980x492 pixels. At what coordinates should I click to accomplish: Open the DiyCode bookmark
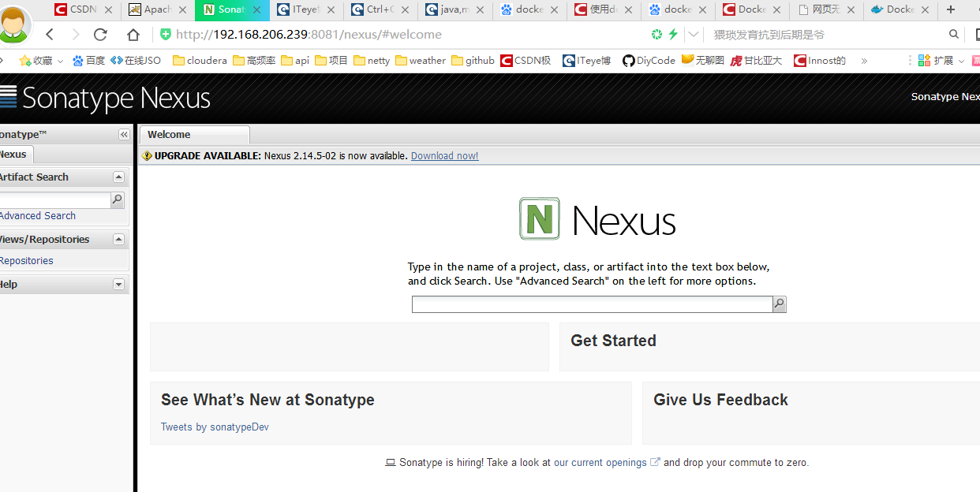(649, 61)
